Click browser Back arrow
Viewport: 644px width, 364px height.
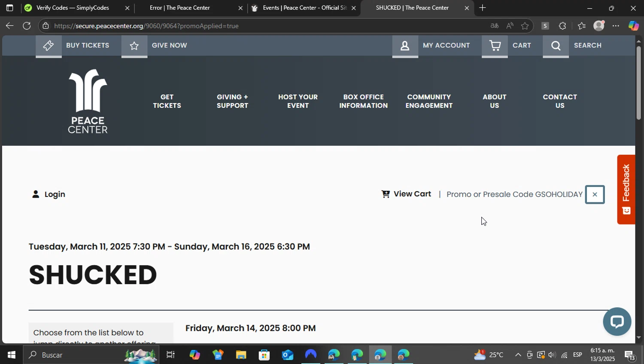pyautogui.click(x=9, y=26)
